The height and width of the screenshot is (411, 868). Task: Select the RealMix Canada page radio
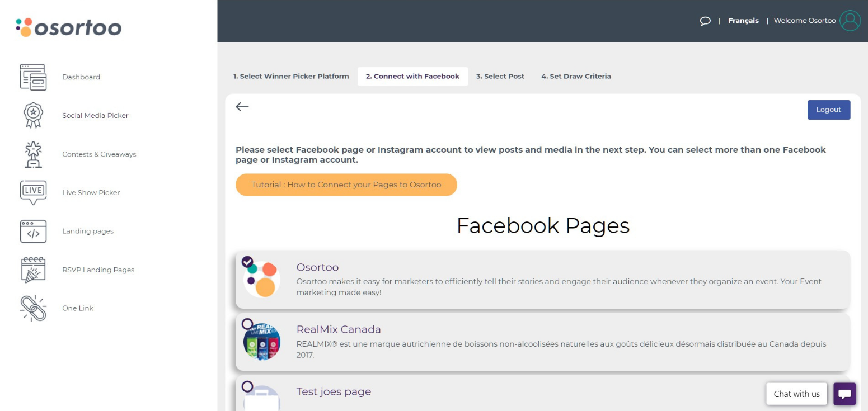[x=247, y=324]
